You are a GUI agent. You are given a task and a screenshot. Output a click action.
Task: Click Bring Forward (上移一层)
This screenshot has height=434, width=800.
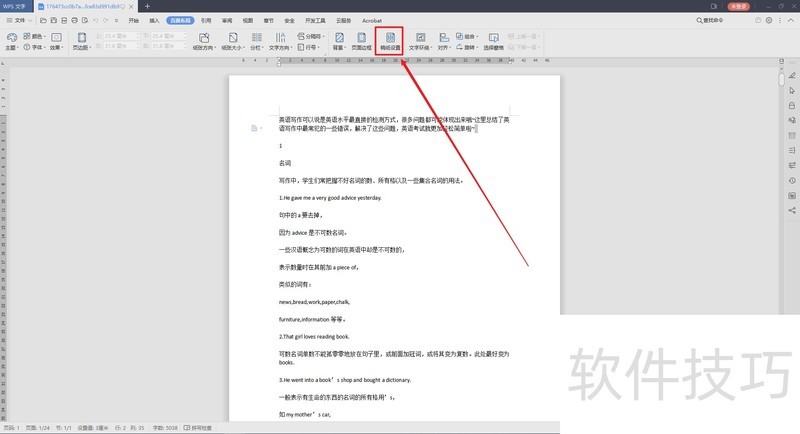[523, 36]
